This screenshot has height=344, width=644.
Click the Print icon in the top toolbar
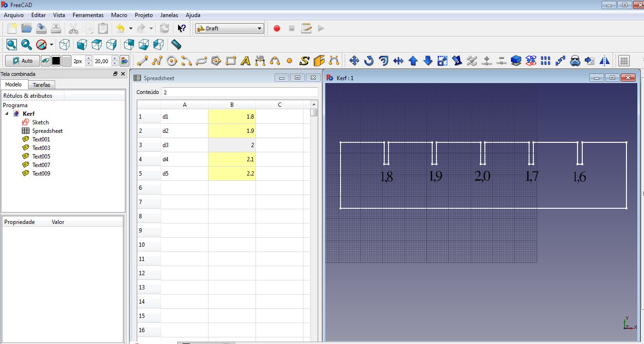tap(56, 28)
